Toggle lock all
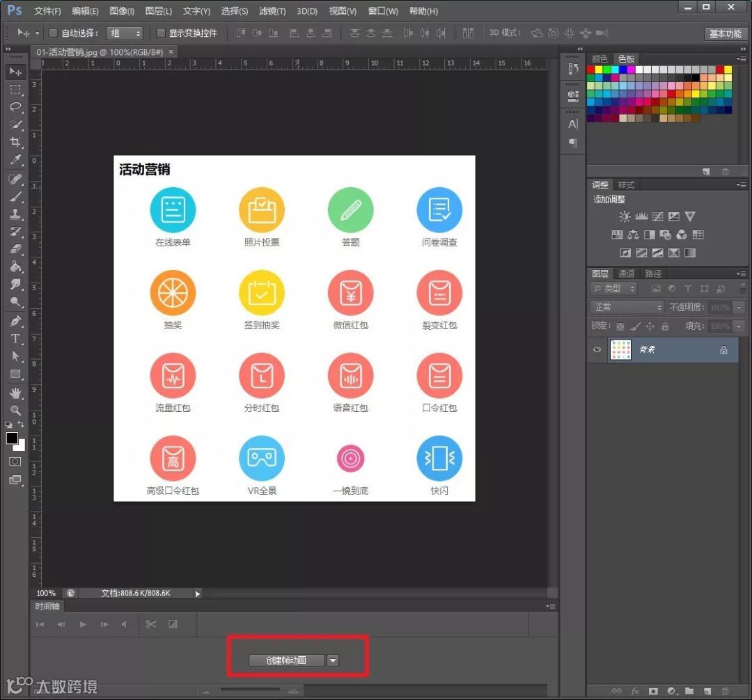752x700 pixels. point(665,327)
